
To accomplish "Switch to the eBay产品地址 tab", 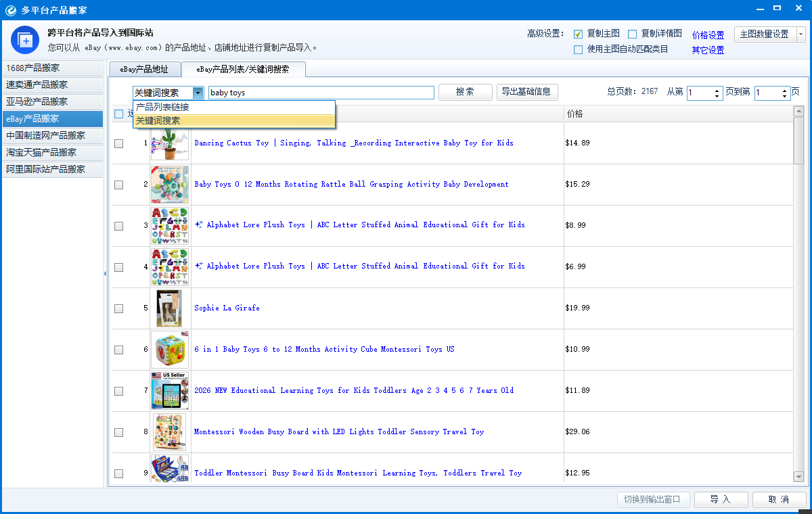I will coord(144,70).
